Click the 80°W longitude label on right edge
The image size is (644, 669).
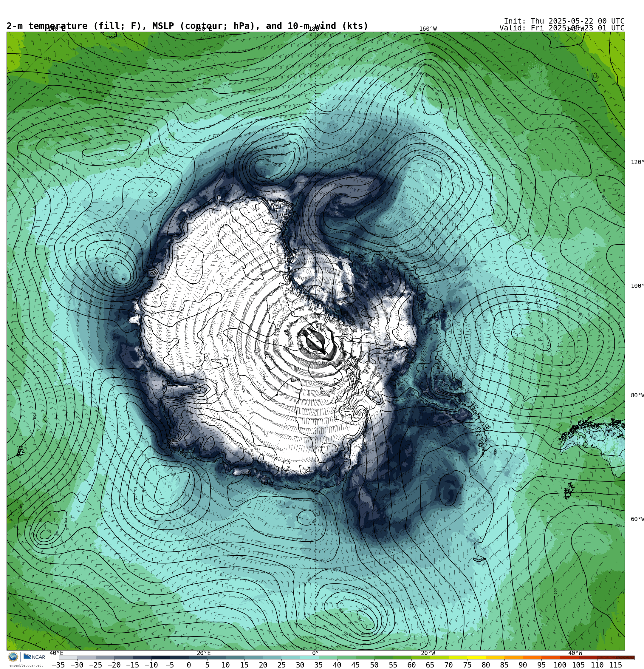point(637,395)
